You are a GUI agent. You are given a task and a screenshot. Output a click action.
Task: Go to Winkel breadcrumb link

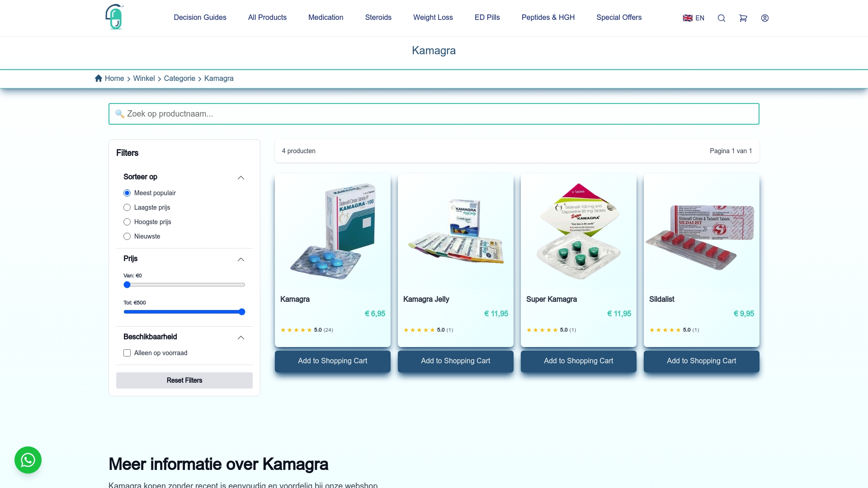coord(144,78)
